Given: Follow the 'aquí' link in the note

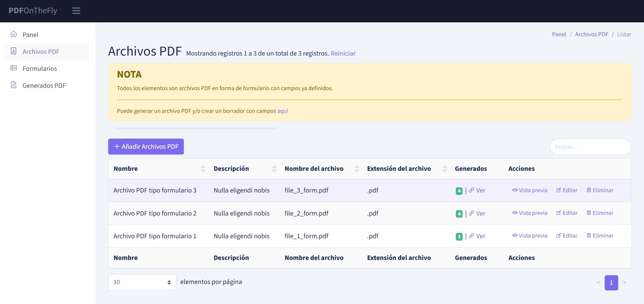Looking at the screenshot, I should pos(282,111).
